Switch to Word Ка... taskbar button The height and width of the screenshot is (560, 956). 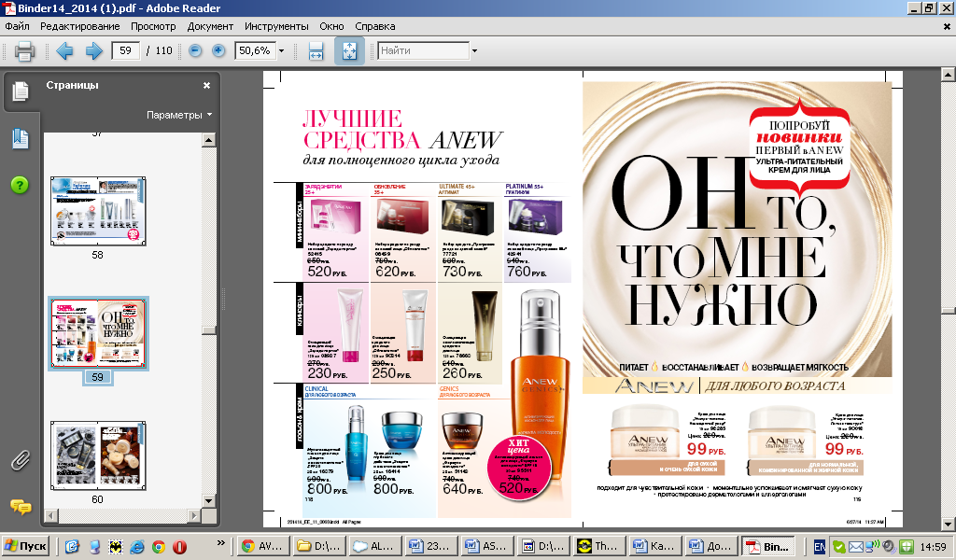pyautogui.click(x=655, y=546)
